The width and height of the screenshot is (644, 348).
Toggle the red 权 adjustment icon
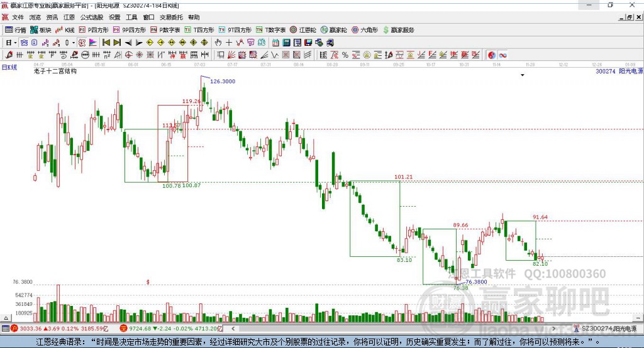click(82, 43)
